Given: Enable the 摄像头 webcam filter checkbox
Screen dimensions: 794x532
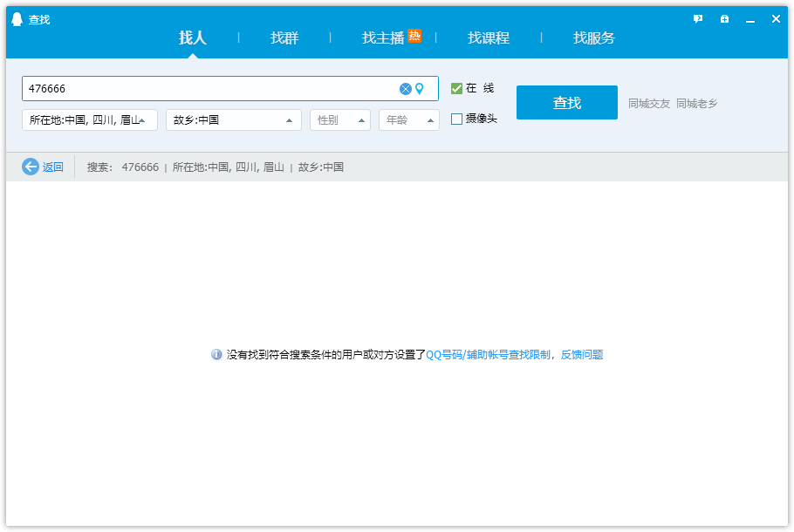Looking at the screenshot, I should (x=455, y=118).
